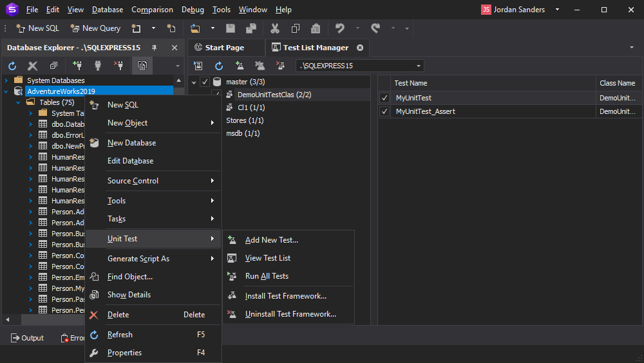Expand the System Databases node
This screenshot has height=363, width=644.
pyautogui.click(x=6, y=80)
